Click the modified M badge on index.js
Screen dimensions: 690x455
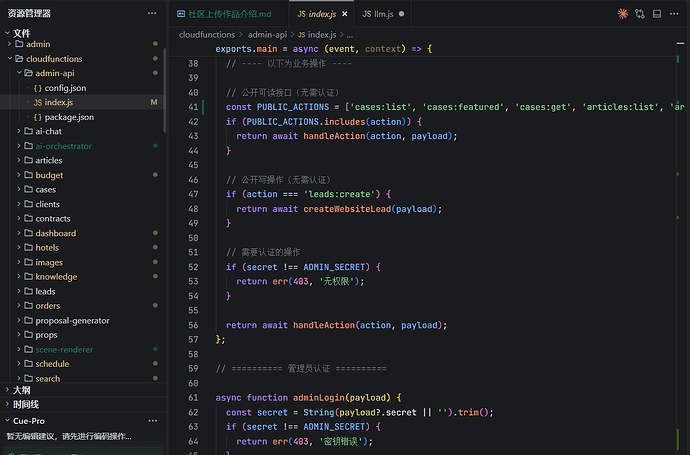tap(154, 102)
